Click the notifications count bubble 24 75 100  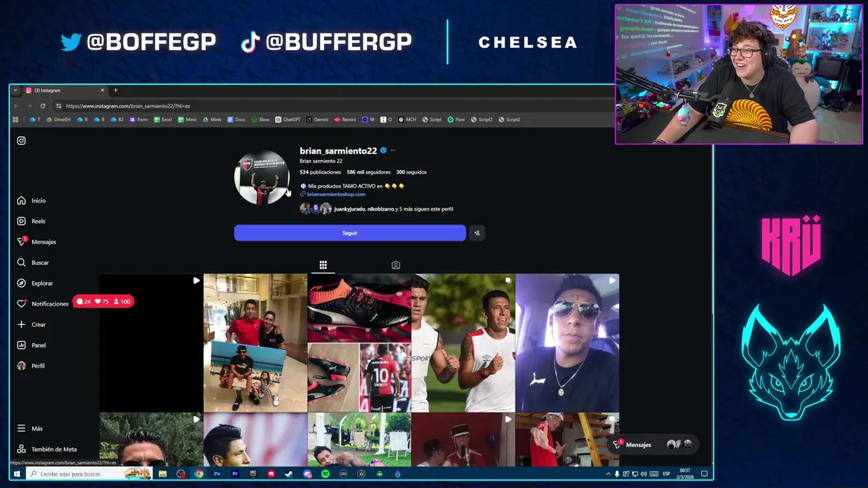click(103, 302)
